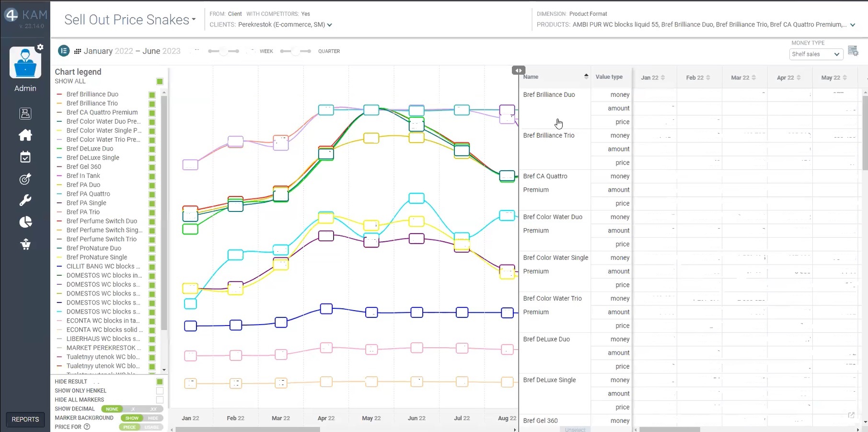The image size is (868, 432).
Task: Click dark blue Jan 22 chart marker
Action: tap(190, 326)
